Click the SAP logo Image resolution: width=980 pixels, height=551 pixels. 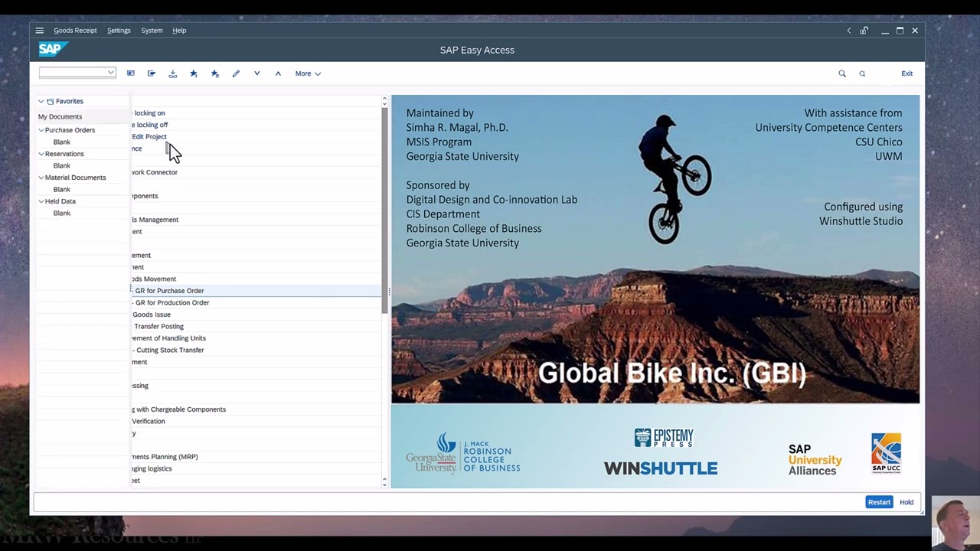point(53,49)
